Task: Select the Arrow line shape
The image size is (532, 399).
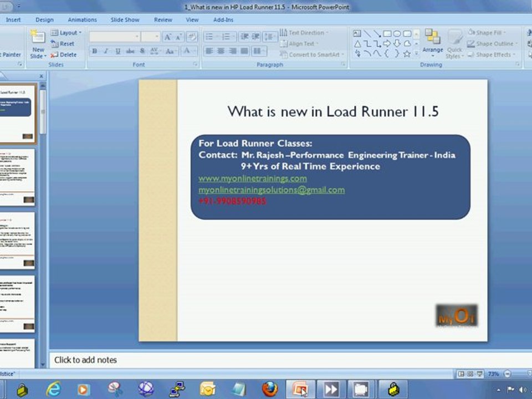Action: [x=377, y=33]
